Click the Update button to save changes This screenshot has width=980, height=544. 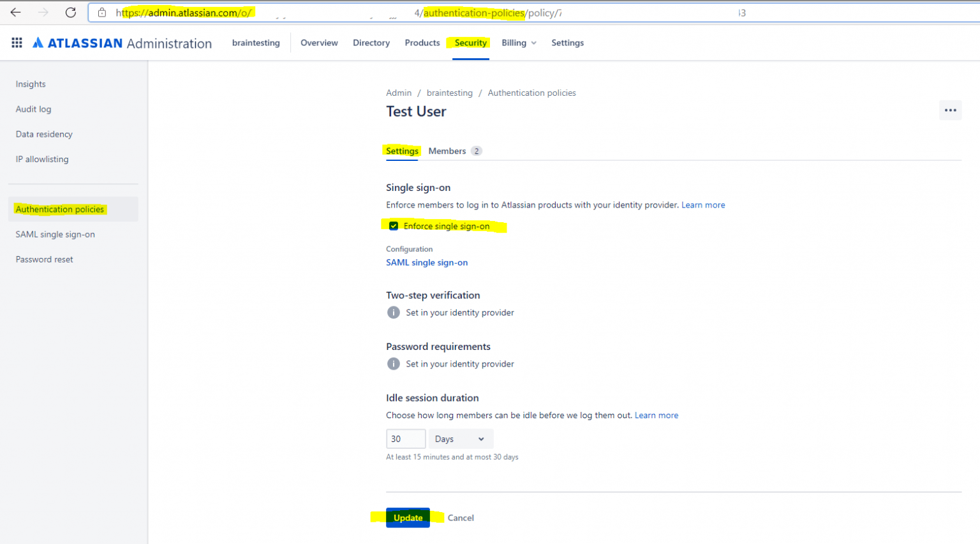(407, 518)
